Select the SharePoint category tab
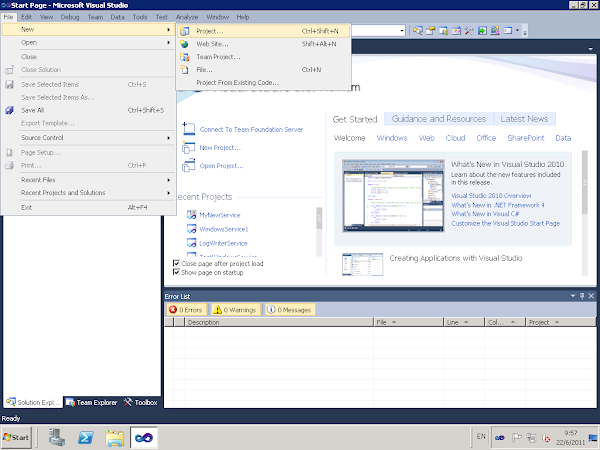600x450 pixels. pyautogui.click(x=525, y=138)
